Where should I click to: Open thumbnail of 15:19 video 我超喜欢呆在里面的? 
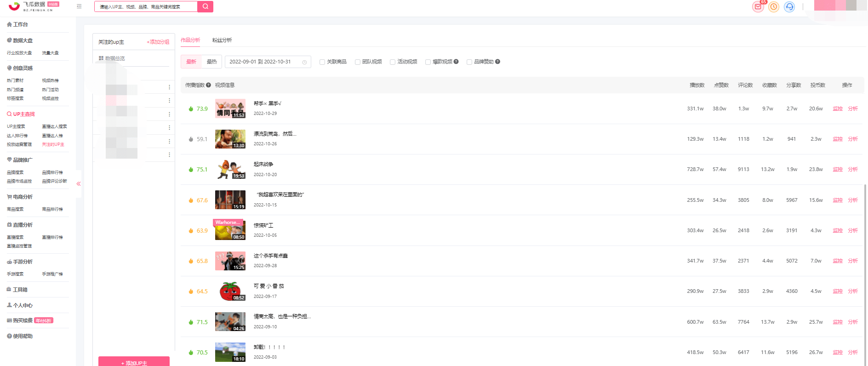click(230, 200)
